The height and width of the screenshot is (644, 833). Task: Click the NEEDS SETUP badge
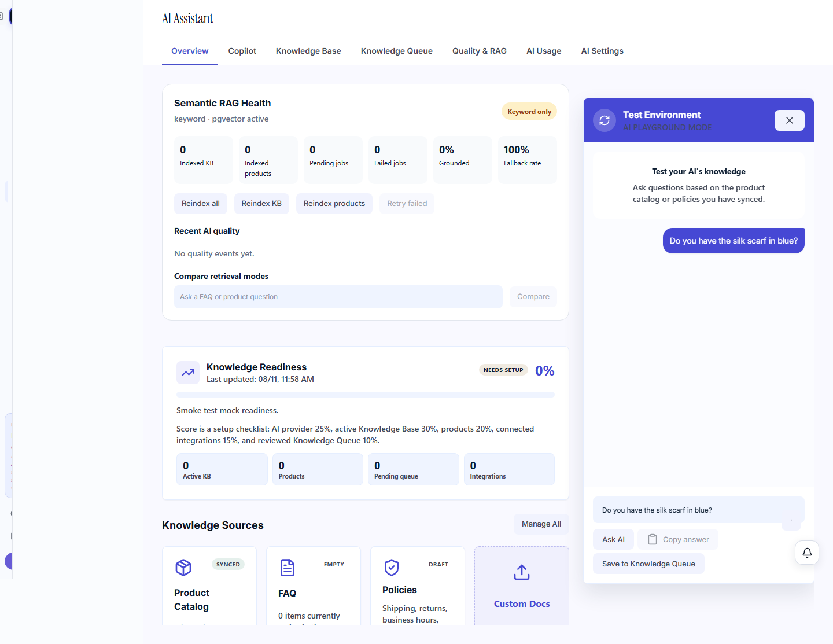pos(503,370)
